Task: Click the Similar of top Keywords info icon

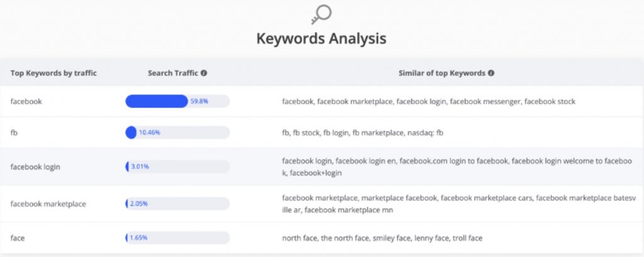Action: [x=491, y=73]
